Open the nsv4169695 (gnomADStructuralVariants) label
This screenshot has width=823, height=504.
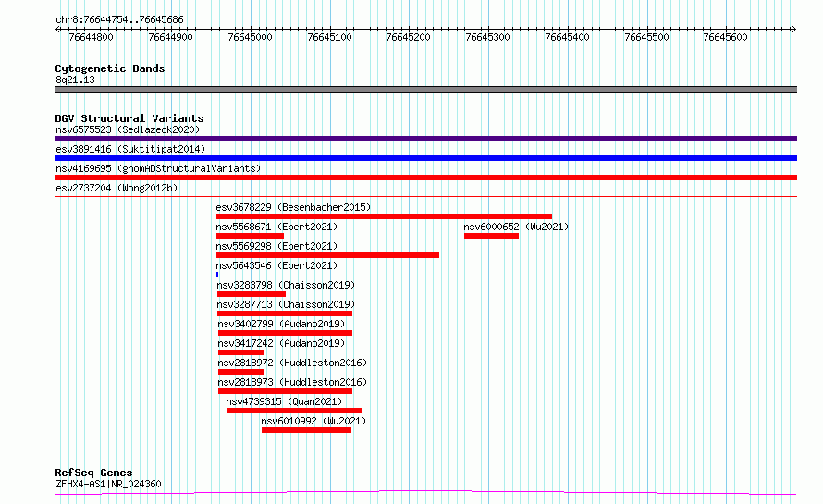coord(158,168)
